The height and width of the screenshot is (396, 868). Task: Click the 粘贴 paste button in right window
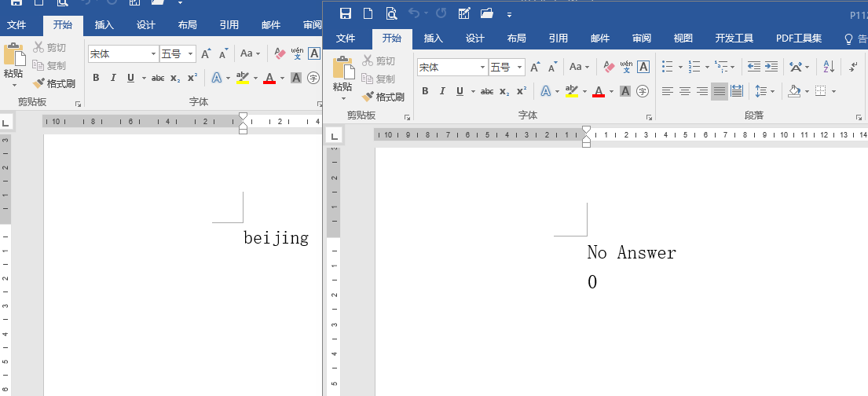[342, 79]
